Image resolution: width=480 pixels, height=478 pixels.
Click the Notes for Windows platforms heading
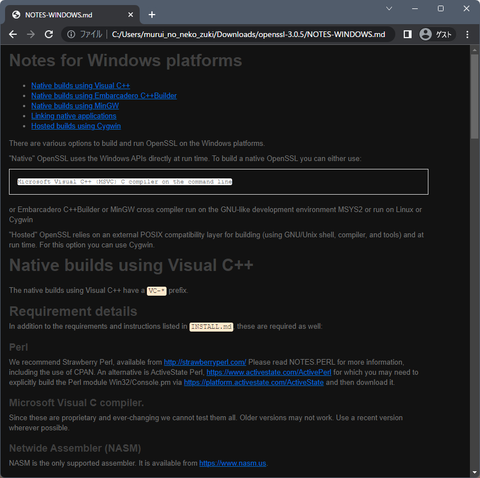coord(126,60)
